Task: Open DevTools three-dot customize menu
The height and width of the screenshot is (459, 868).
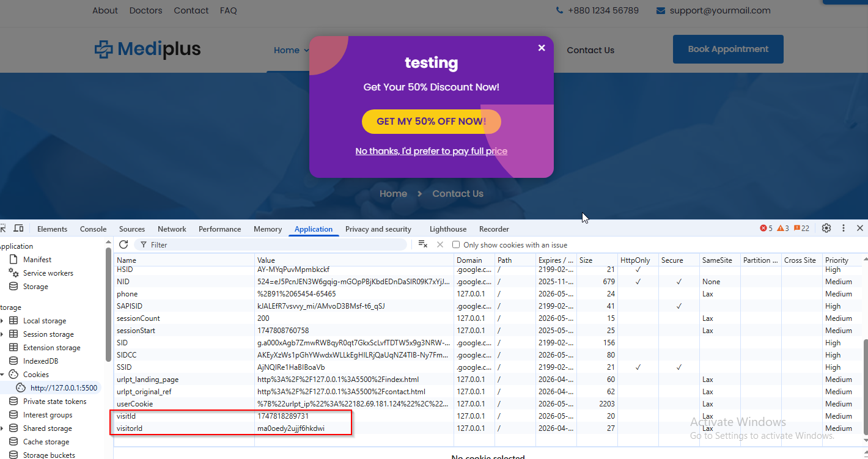Action: point(844,229)
